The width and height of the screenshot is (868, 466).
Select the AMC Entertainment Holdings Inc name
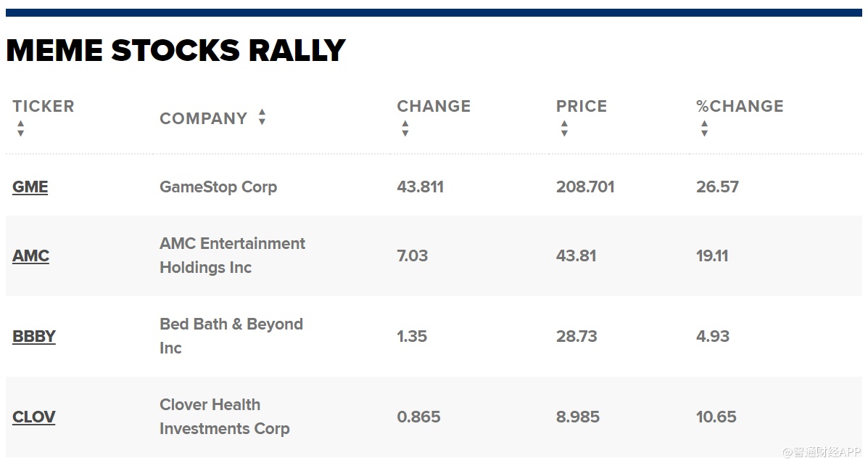point(232,256)
